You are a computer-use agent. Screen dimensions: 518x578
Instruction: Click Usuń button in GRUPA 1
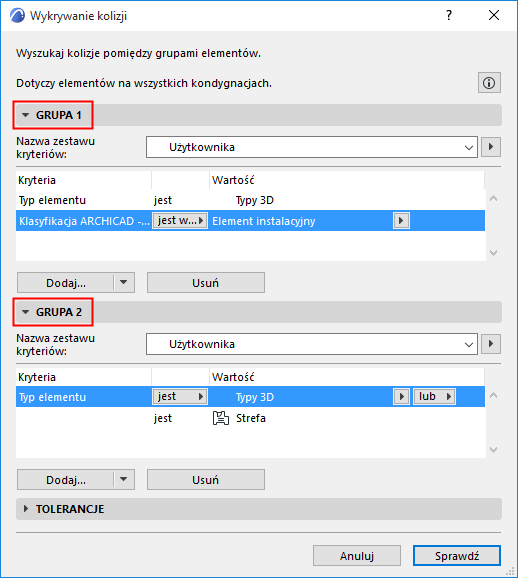click(206, 283)
